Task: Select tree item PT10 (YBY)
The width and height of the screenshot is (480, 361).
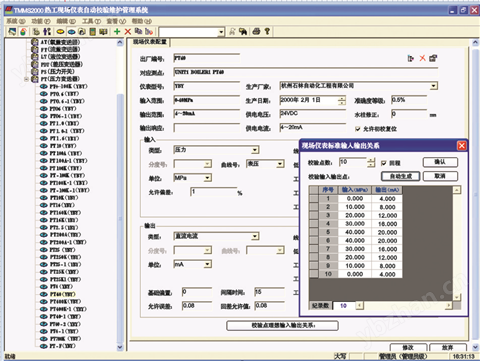Action: tap(63, 146)
